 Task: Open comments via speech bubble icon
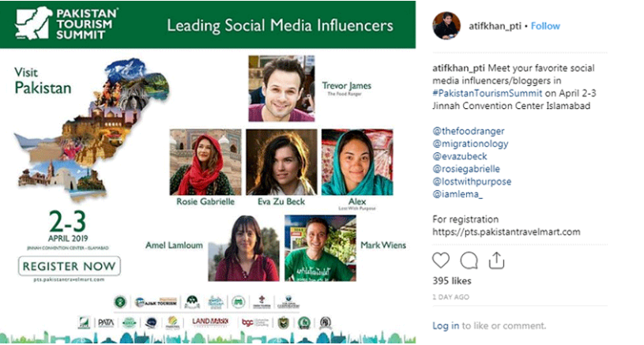pyautogui.click(x=469, y=261)
